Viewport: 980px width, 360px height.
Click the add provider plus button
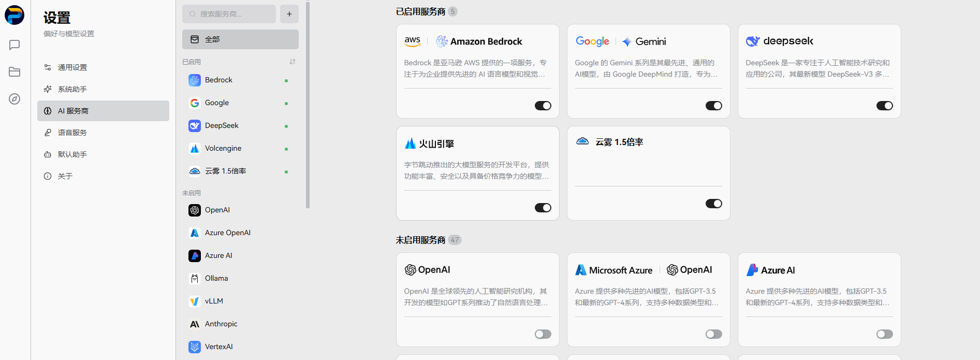click(289, 13)
